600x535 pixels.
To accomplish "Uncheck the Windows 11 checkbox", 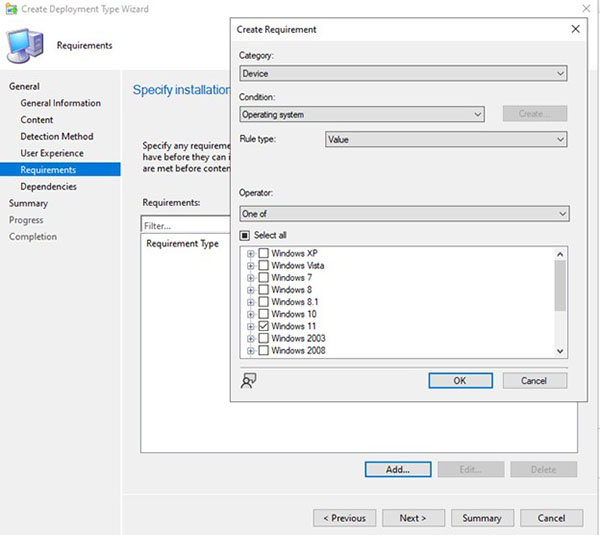I will pyautogui.click(x=264, y=326).
